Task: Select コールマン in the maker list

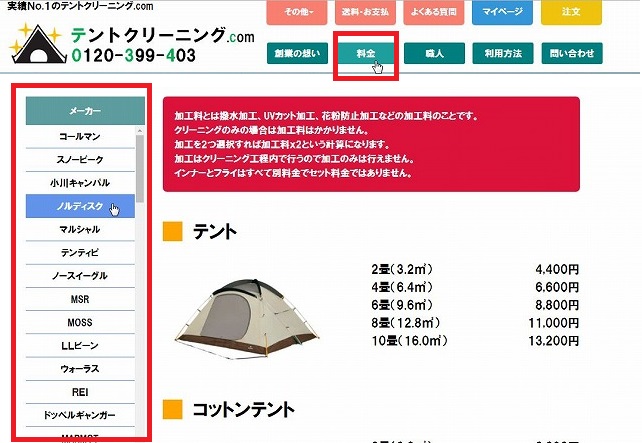Action: (80, 137)
